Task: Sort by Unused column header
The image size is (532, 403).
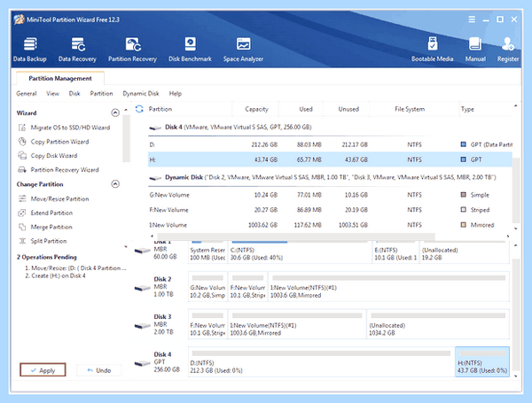Action: (x=348, y=109)
